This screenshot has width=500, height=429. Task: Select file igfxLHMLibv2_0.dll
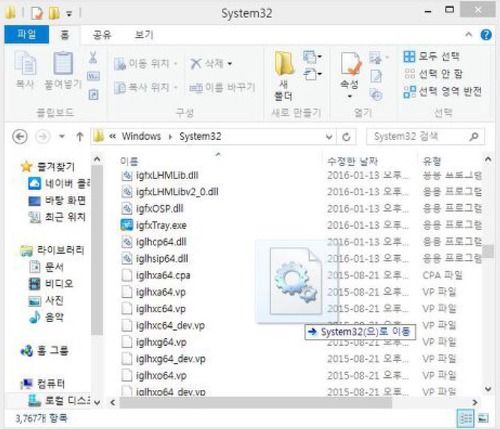[x=170, y=192]
